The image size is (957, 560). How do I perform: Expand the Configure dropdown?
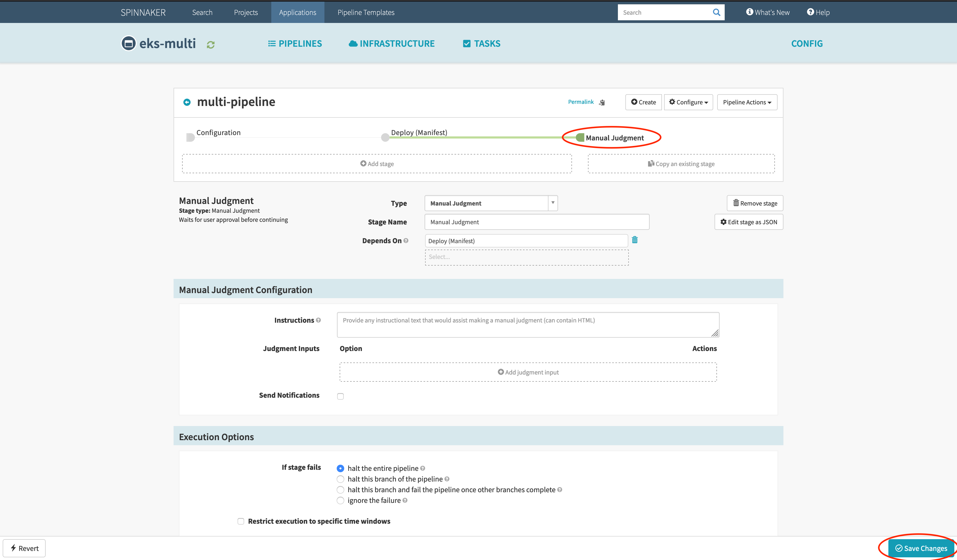(688, 102)
